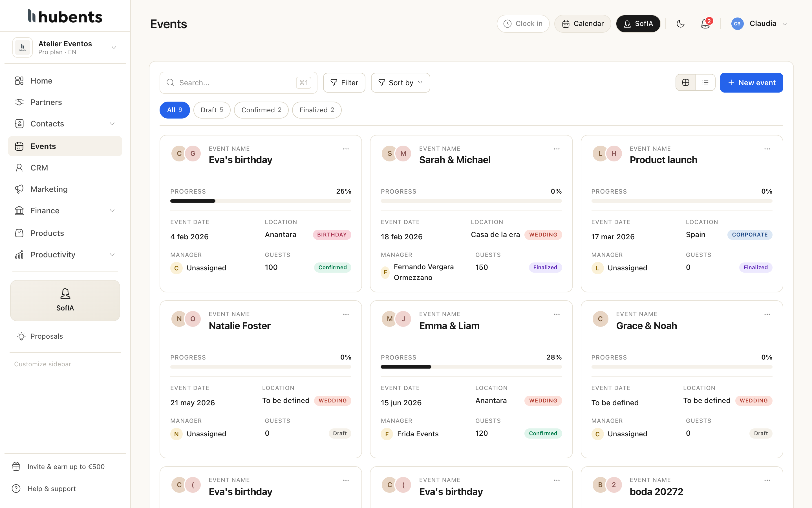The width and height of the screenshot is (812, 508).
Task: Click the Clock in button
Action: point(523,24)
